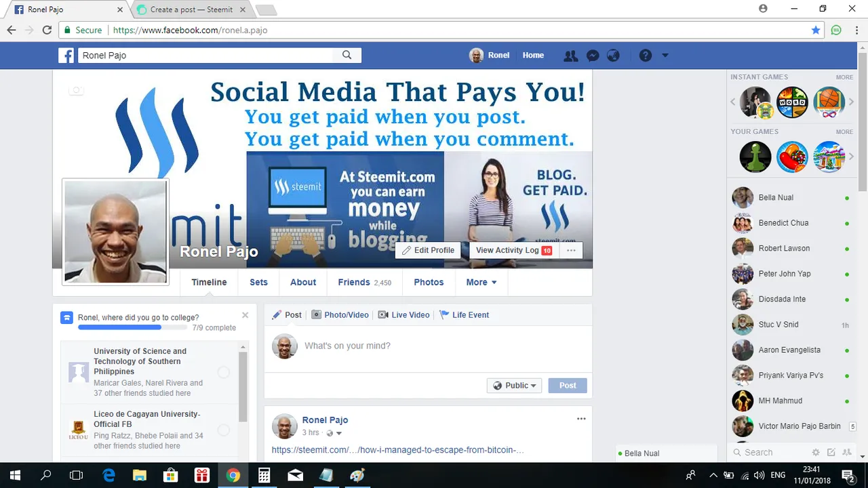Launch the Candy Crush game icon
This screenshot has width=868, height=488.
coord(792,157)
